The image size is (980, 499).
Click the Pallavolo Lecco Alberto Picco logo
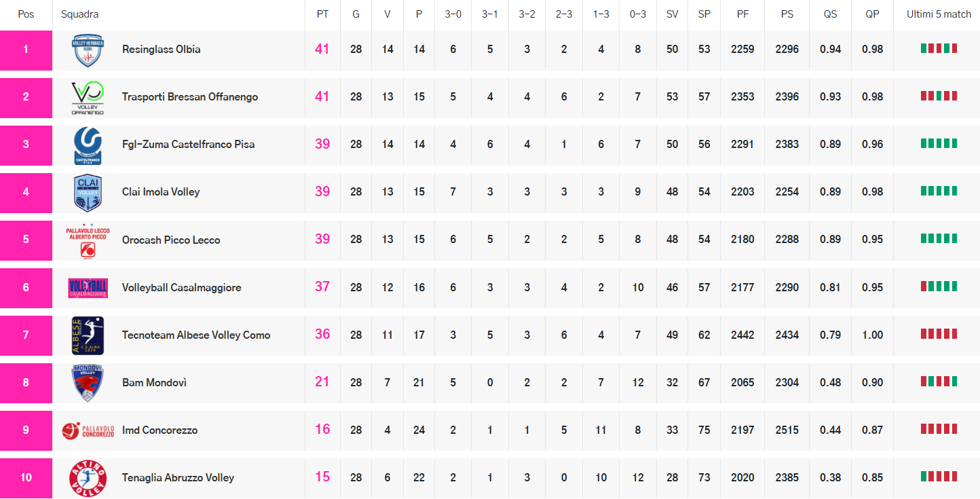[88, 240]
